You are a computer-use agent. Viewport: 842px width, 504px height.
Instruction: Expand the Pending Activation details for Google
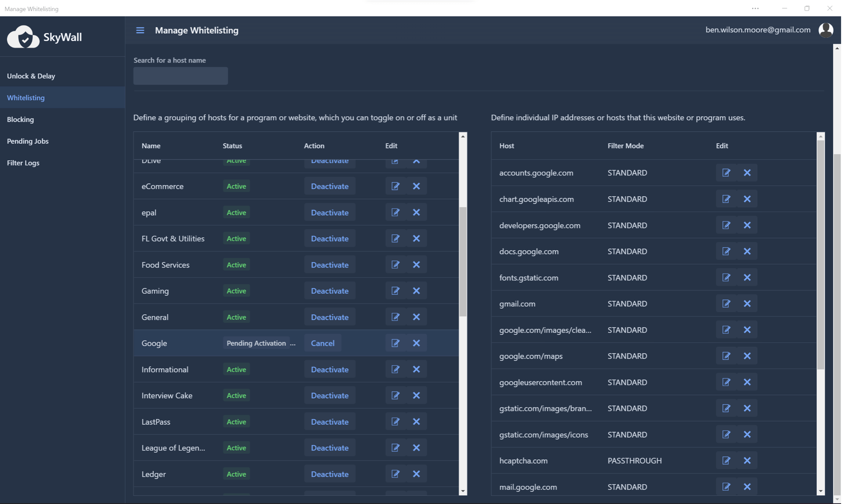tap(294, 343)
